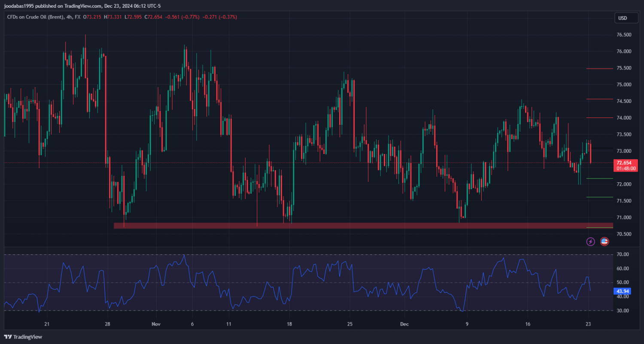This screenshot has width=644, height=344.
Task: Select the red horizontal line near 75.500
Action: tap(599, 69)
